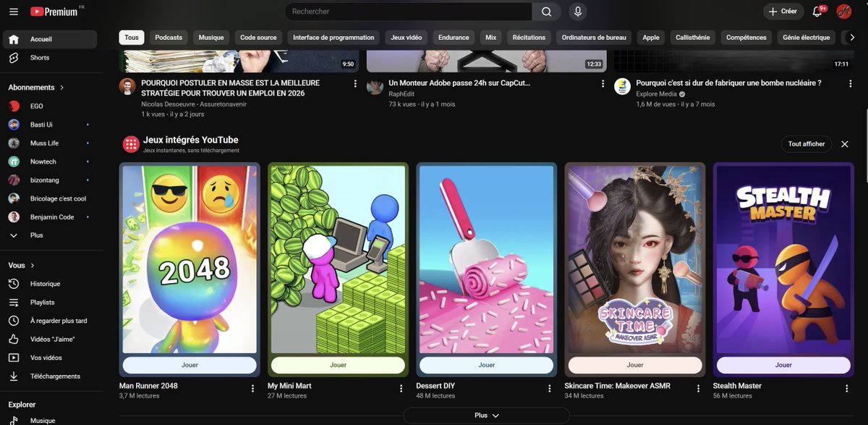Select the Endurance chip
The width and height of the screenshot is (868, 425).
tap(454, 38)
